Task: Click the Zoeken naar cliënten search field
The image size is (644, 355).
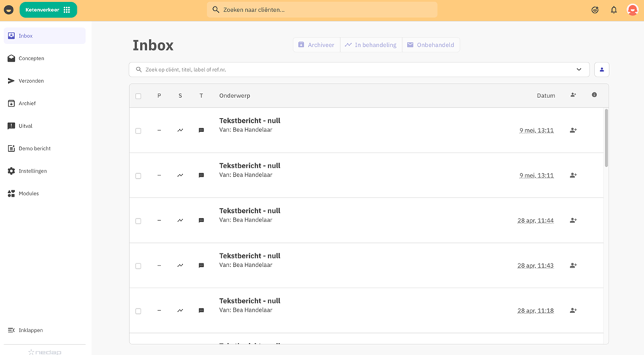Action: [322, 10]
